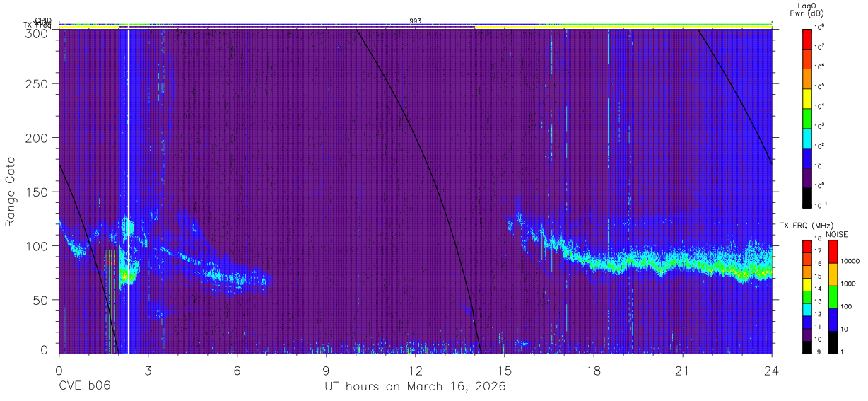Click the 'Lag0 Pwr (dB)' colorbar title
This screenshot has height=401, width=868.
[807, 9]
